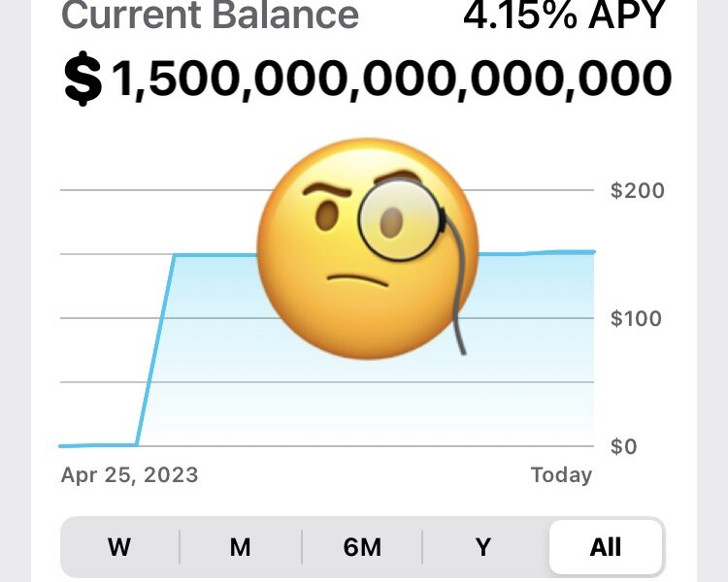Click the 4.15% APY label
The height and width of the screenshot is (582, 728).
coord(565,15)
